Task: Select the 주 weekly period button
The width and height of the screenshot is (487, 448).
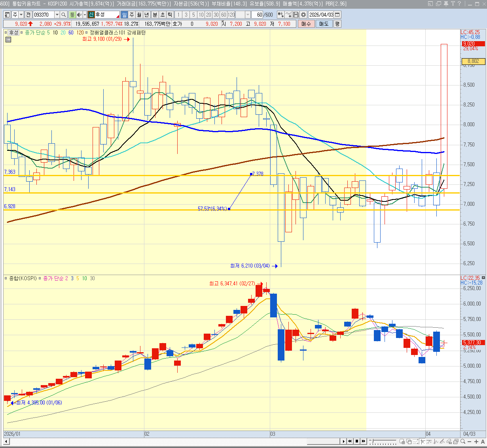Action: pyautogui.click(x=132, y=15)
